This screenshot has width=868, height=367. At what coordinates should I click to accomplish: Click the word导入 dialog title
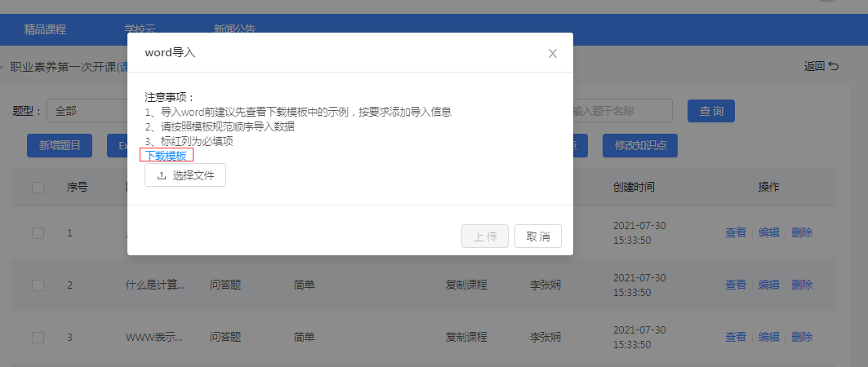(x=170, y=53)
